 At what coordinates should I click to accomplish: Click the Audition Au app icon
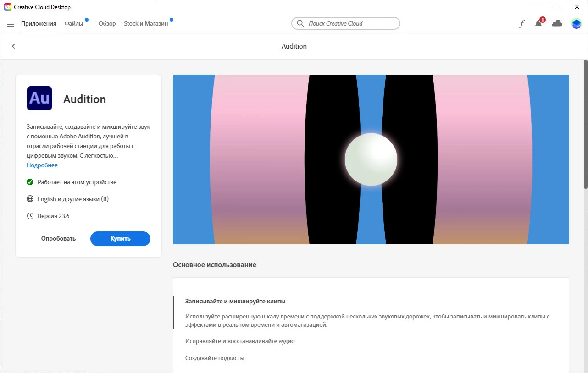[x=39, y=99]
